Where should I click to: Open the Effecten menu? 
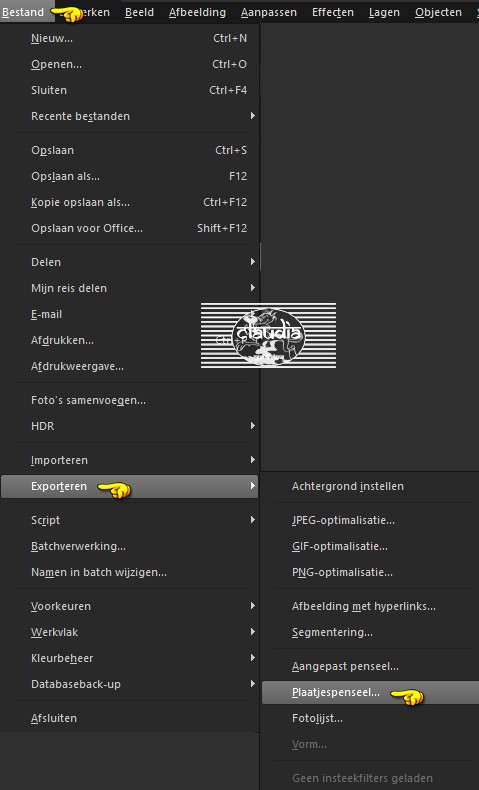point(332,12)
